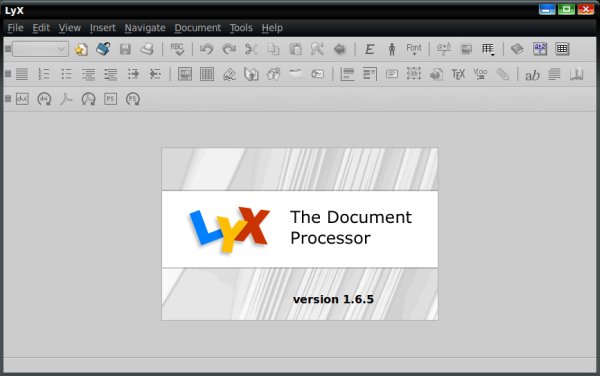600x376 pixels.
Task: Click the Copy icon
Action: [x=273, y=49]
